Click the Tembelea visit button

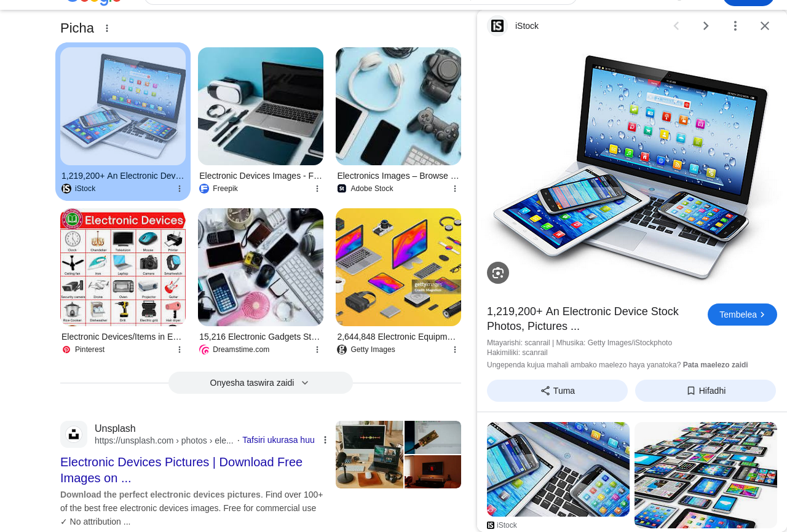point(742,315)
